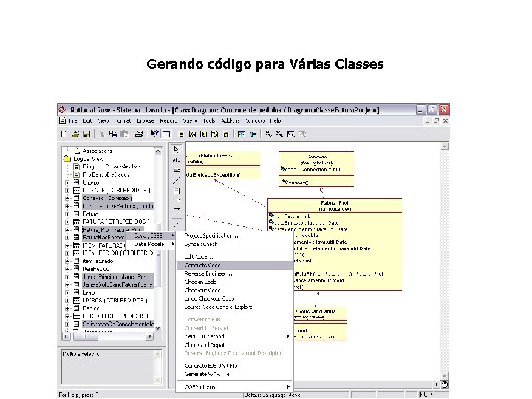532x399 pixels.
Task: Select the Class tool in diagram toolbox
Action: pos(177,191)
